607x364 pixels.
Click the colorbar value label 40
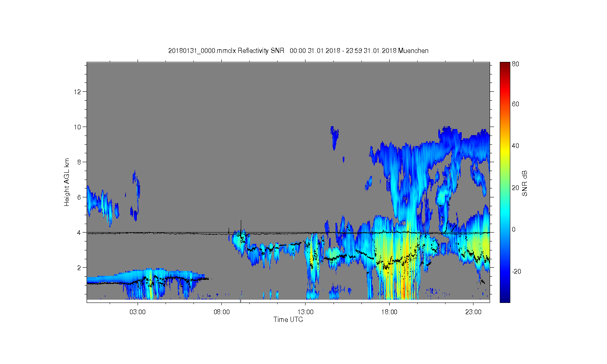516,146
